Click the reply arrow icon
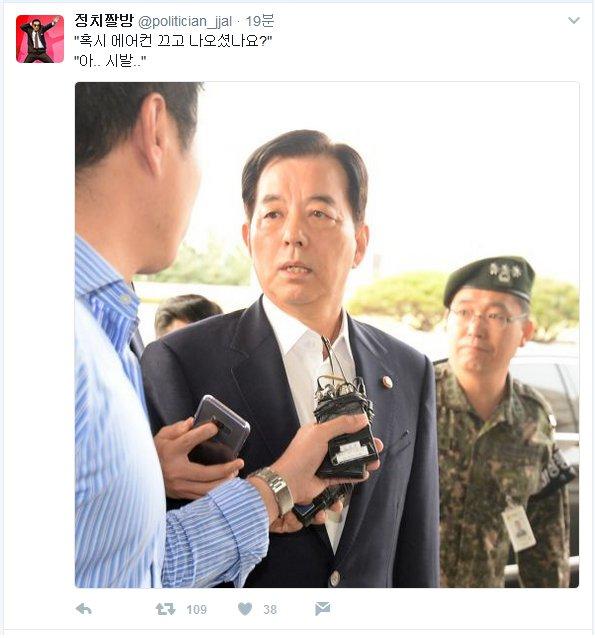Image resolution: width=595 pixels, height=638 pixels. (84, 609)
